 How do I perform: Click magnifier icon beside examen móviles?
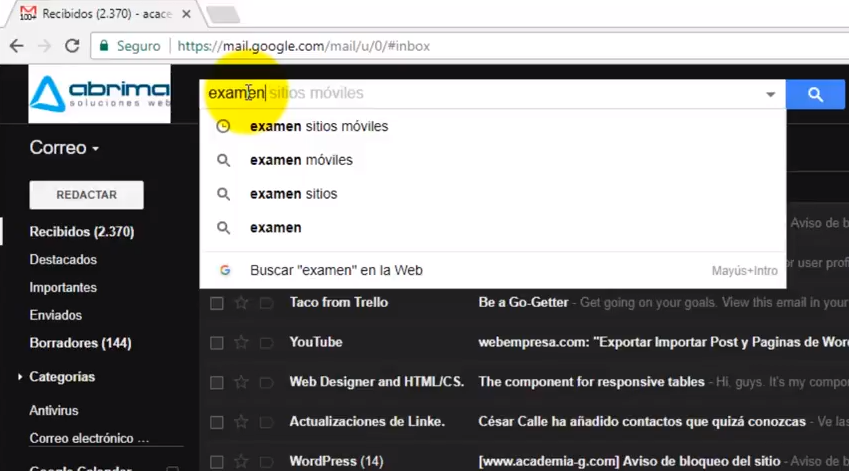pyautogui.click(x=224, y=160)
